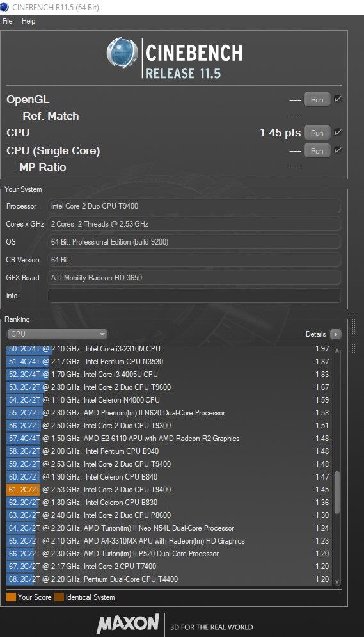Click the OS field showing build 9200
Screen dimensions: 364x637
(194, 242)
